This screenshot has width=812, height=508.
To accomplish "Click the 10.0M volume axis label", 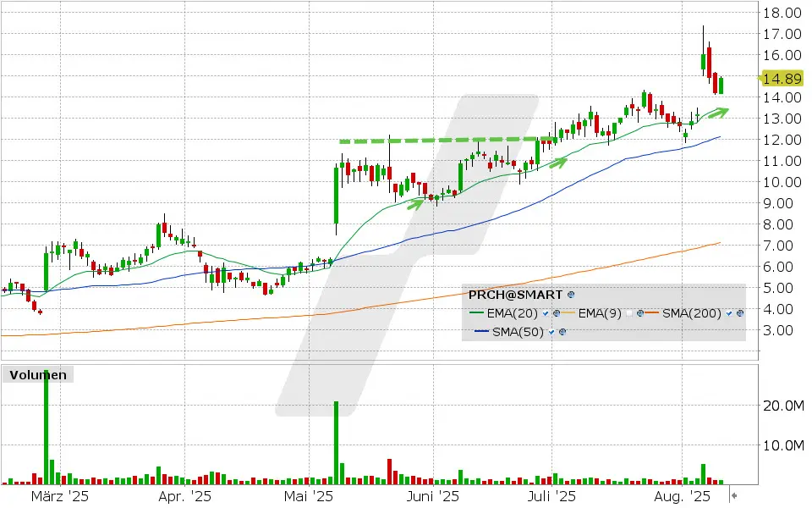I will (x=783, y=446).
